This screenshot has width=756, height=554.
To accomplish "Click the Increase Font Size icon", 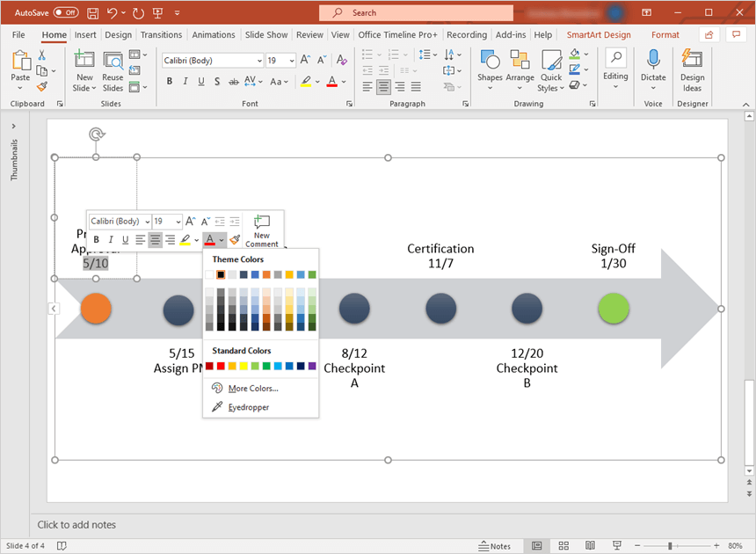I will [305, 58].
